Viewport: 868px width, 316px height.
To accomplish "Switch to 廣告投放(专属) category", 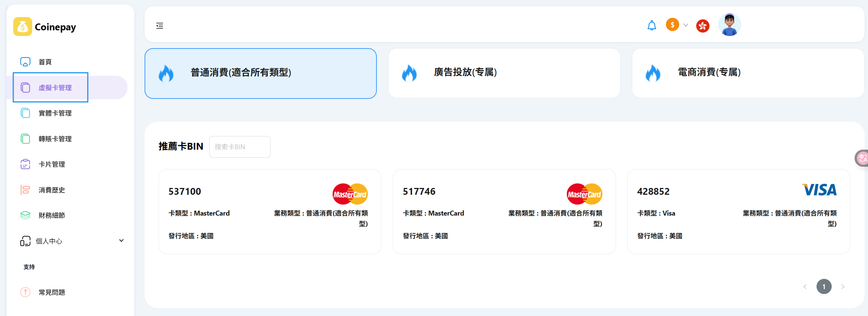I will [504, 73].
